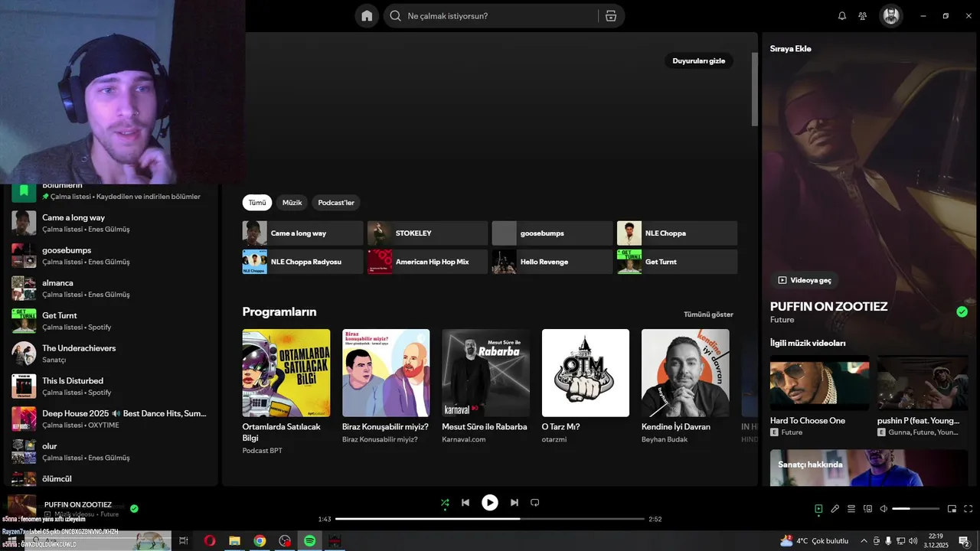Open the Browse icon in search bar
The height and width of the screenshot is (551, 980).
point(610,16)
